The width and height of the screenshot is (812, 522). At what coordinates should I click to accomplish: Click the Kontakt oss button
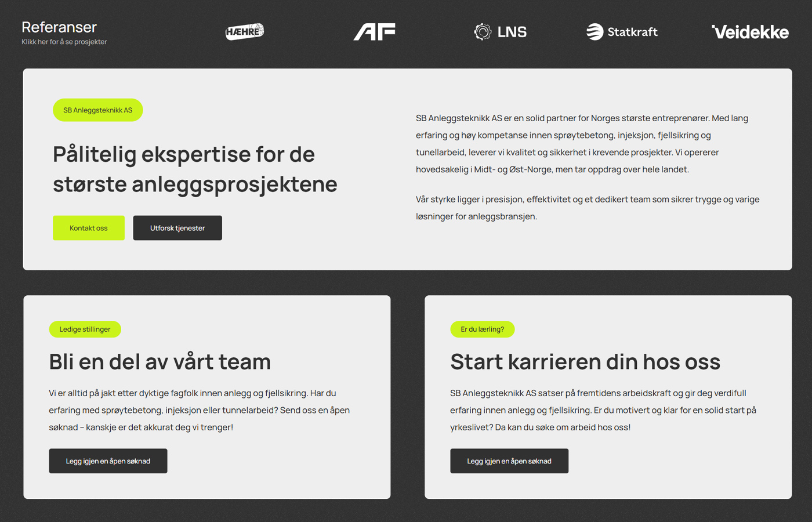[89, 228]
